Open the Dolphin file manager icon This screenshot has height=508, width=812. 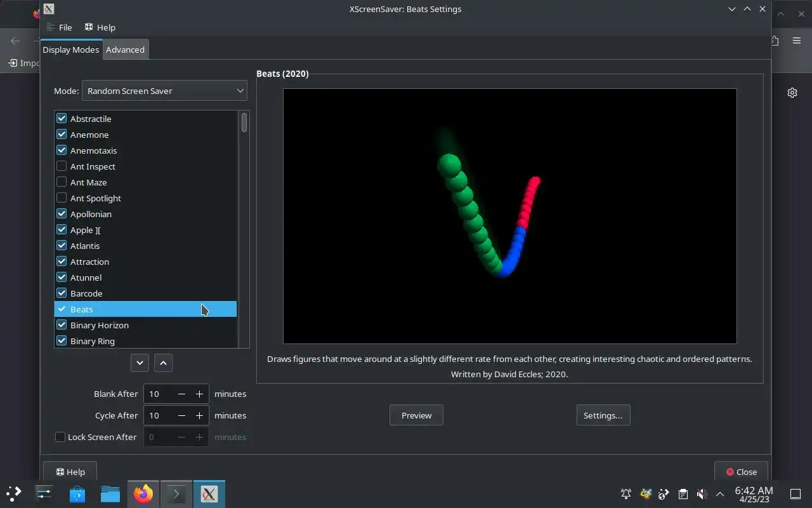[110, 493]
